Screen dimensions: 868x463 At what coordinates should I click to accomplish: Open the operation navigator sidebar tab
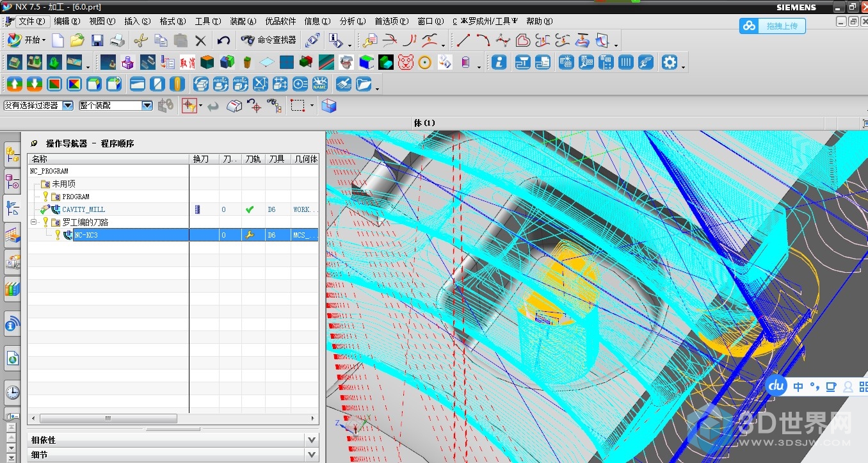[12, 207]
